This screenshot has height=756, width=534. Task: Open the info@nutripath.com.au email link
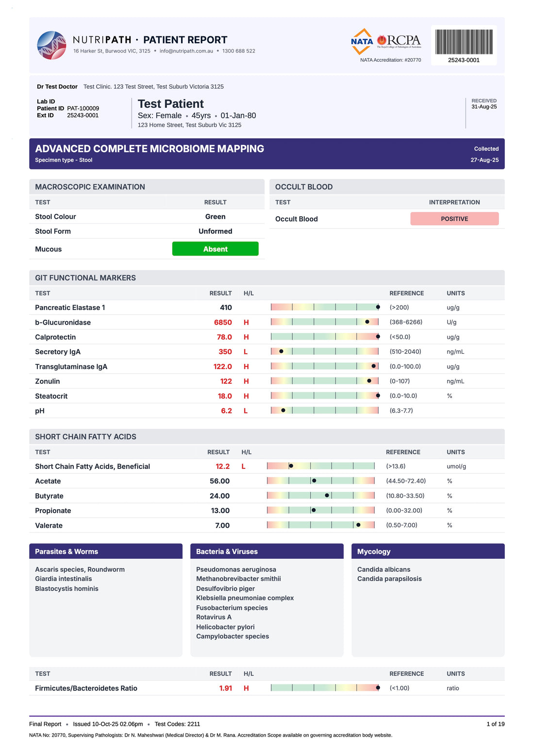coord(186,51)
